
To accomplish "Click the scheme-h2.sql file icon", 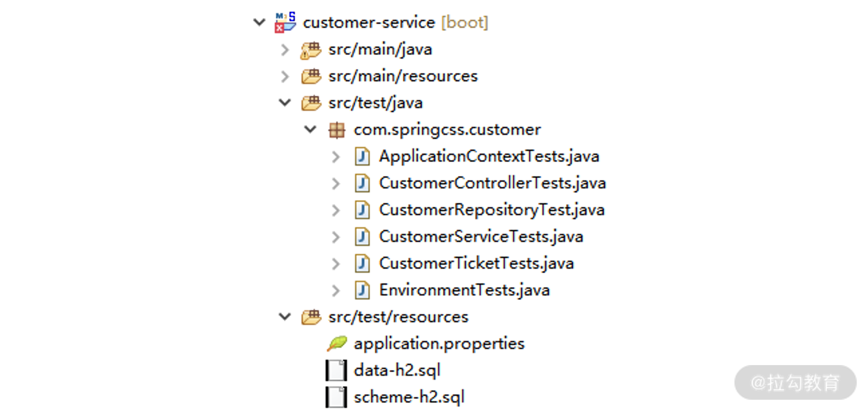I will [336, 397].
